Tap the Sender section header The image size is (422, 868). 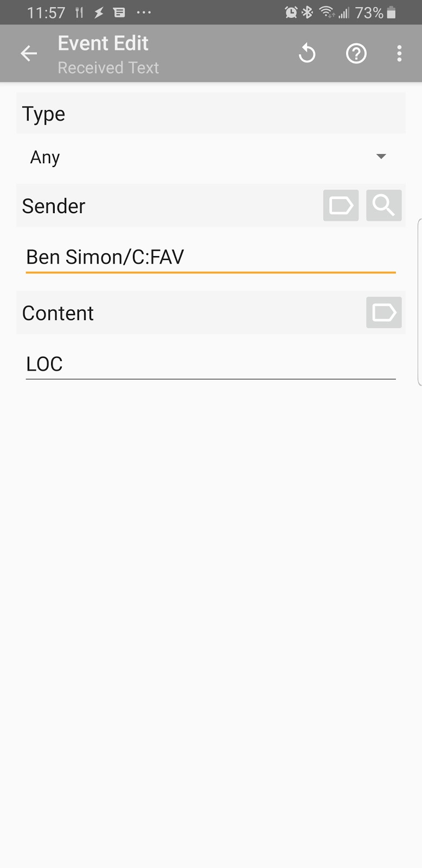point(53,206)
